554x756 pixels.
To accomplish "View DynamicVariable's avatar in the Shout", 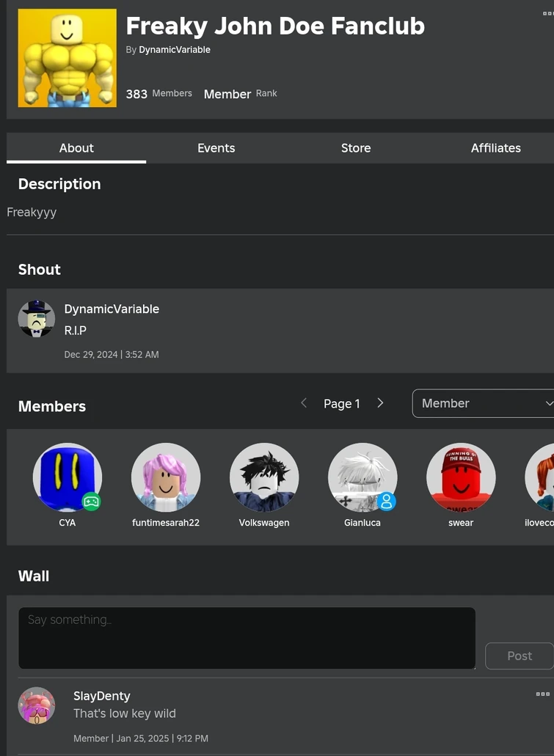I will coord(36,319).
